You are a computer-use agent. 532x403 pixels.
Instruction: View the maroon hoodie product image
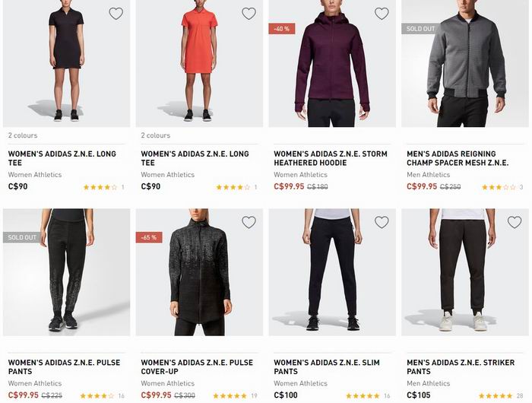[x=332, y=63]
